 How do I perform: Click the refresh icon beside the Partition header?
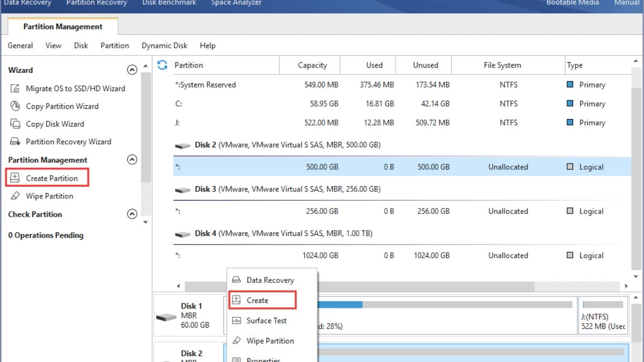click(x=162, y=65)
